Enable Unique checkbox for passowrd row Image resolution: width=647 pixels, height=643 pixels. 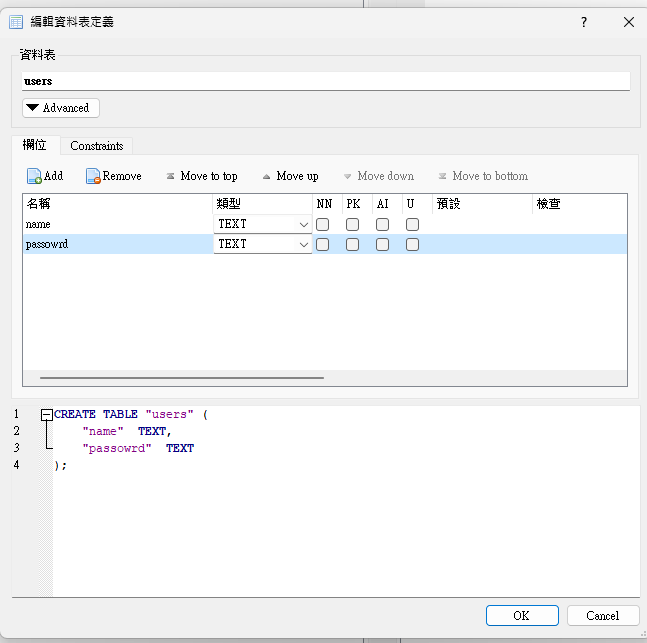click(412, 244)
